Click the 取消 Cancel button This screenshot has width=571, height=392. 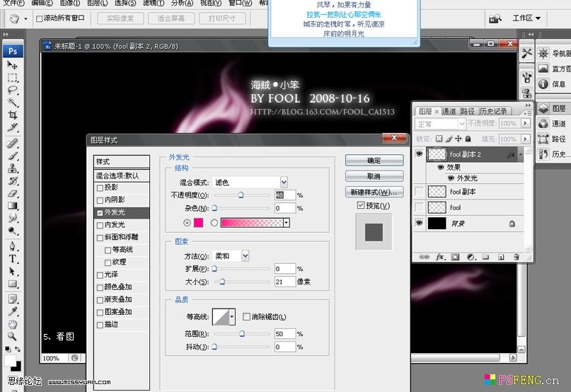(x=374, y=176)
